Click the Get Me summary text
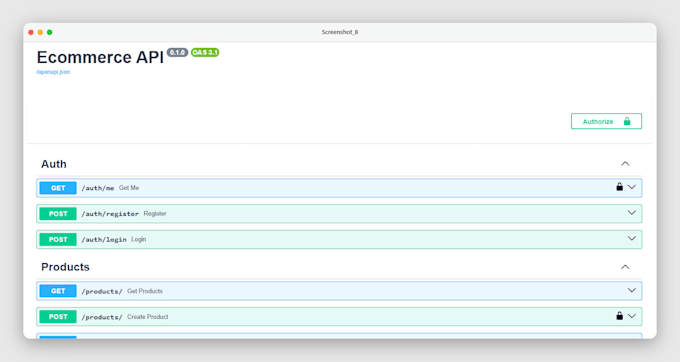Viewport: 680px width, 362px height. coord(129,188)
